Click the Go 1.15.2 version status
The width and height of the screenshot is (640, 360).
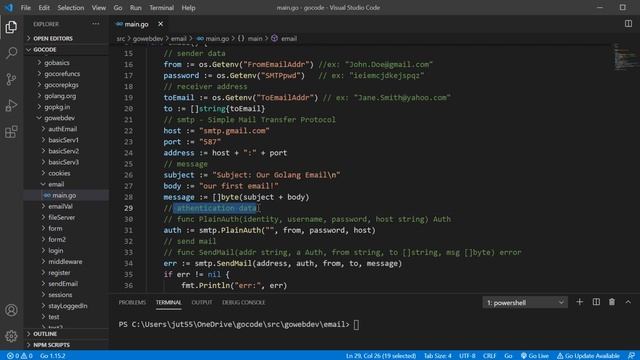53,356
